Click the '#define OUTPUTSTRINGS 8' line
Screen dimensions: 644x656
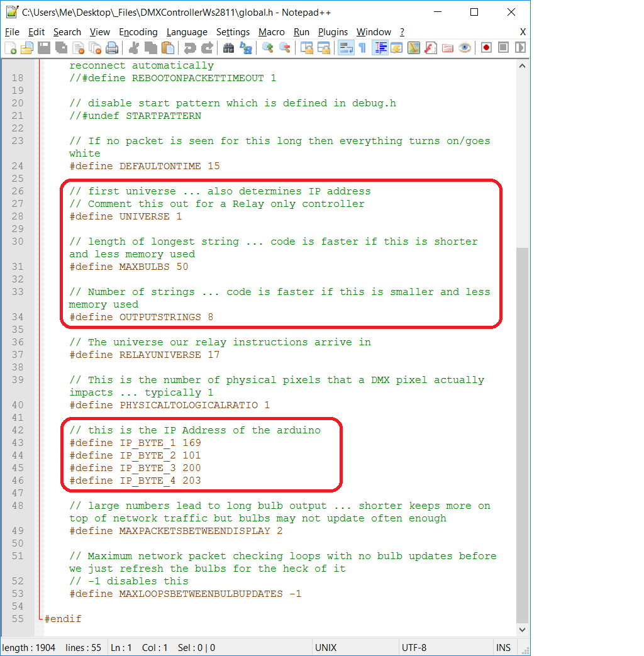click(142, 317)
